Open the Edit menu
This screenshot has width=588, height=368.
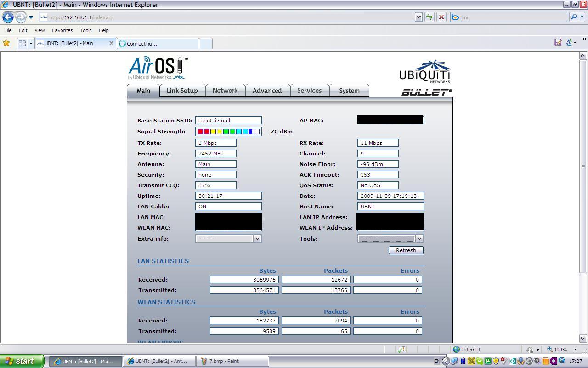(x=23, y=30)
